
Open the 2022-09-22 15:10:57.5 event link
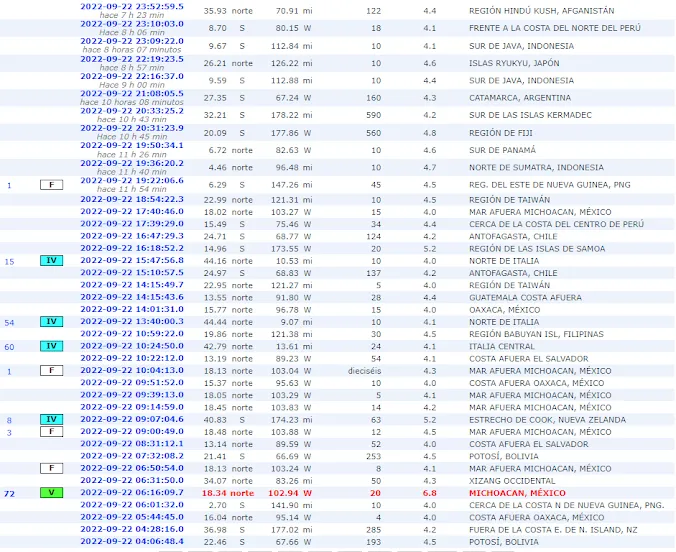(132, 273)
